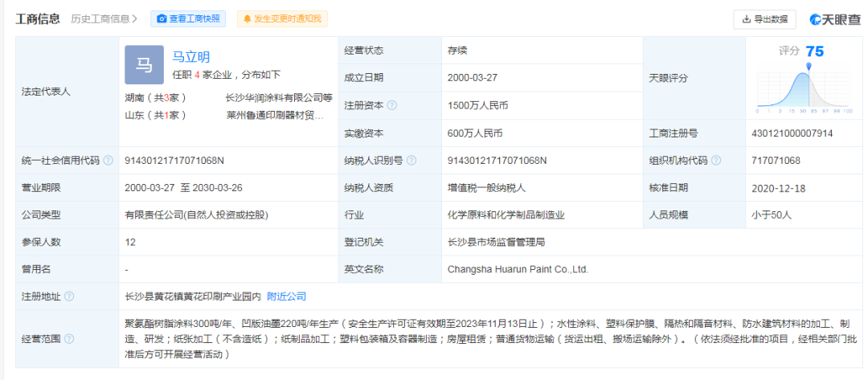The height and width of the screenshot is (380, 868).
Task: Click the camera icon in 查看工商快照
Action: click(162, 18)
